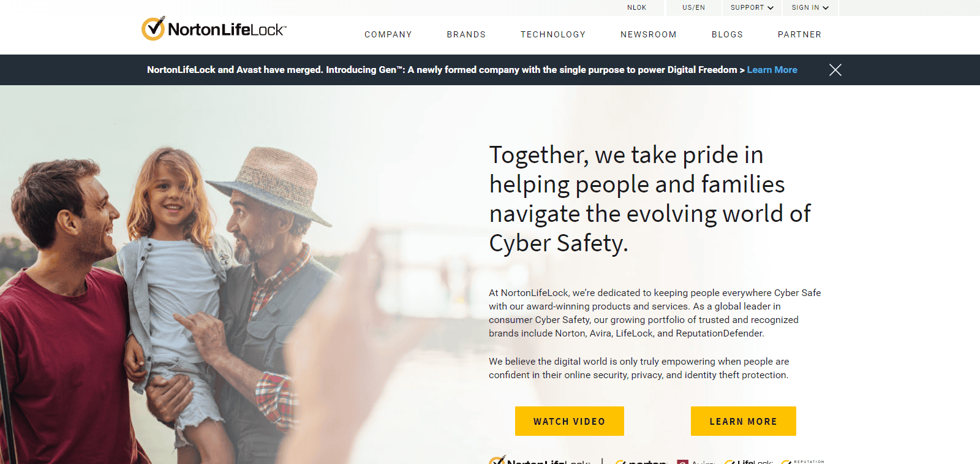
Task: Expand the Support dropdown menu
Action: (x=752, y=7)
